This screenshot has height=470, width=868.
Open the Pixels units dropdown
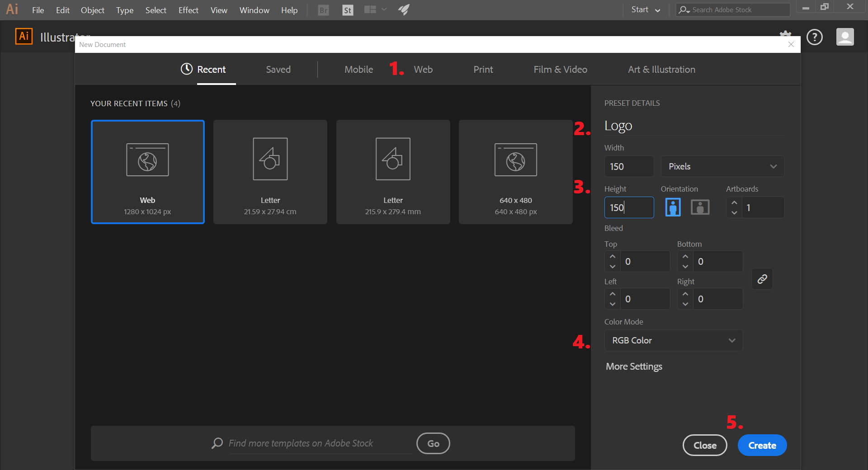tap(722, 166)
